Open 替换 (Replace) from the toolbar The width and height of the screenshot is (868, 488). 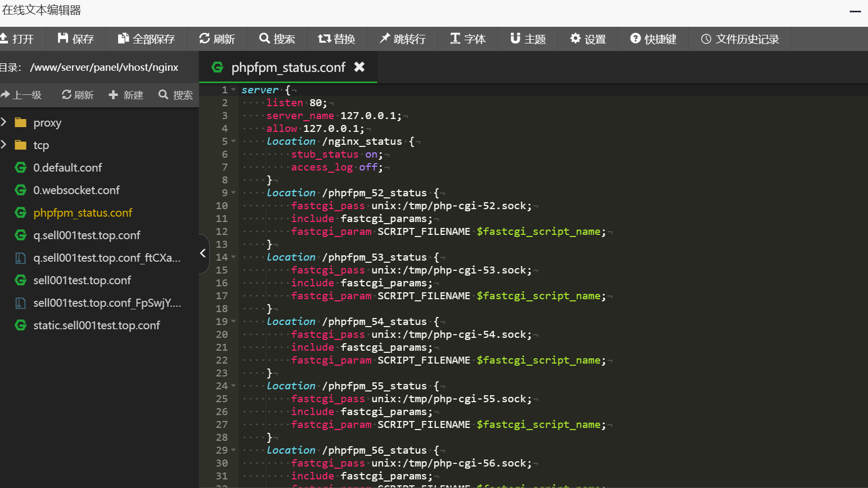[x=336, y=39]
